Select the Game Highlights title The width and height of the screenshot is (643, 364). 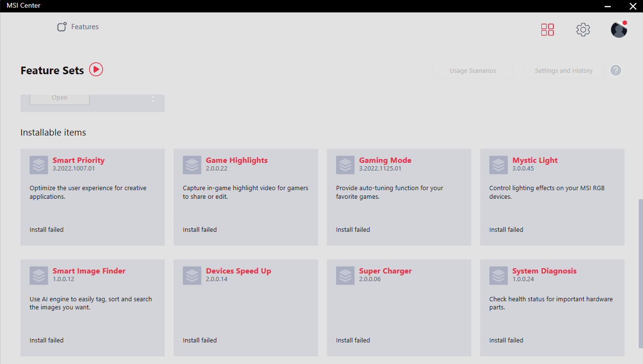click(x=237, y=160)
